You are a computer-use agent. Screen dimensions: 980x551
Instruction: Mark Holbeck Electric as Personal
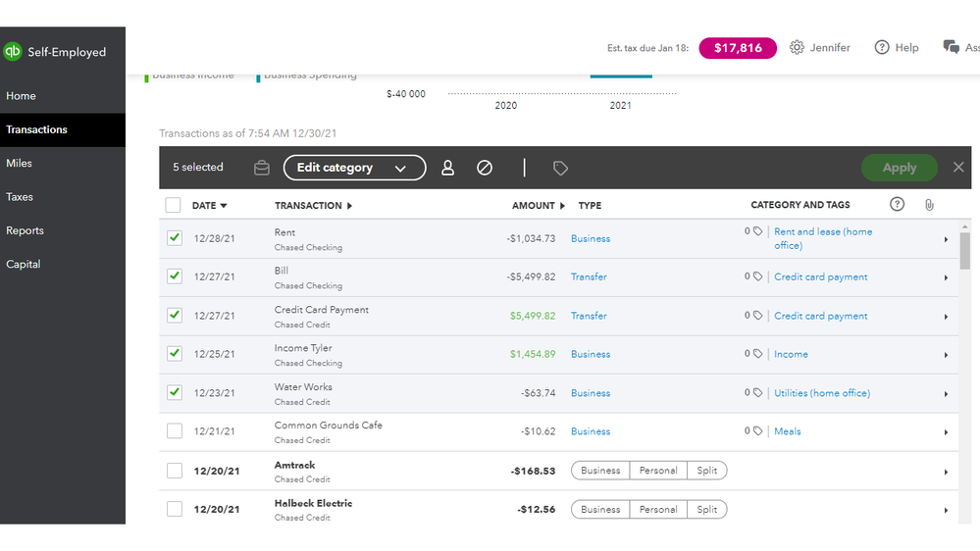tap(658, 510)
